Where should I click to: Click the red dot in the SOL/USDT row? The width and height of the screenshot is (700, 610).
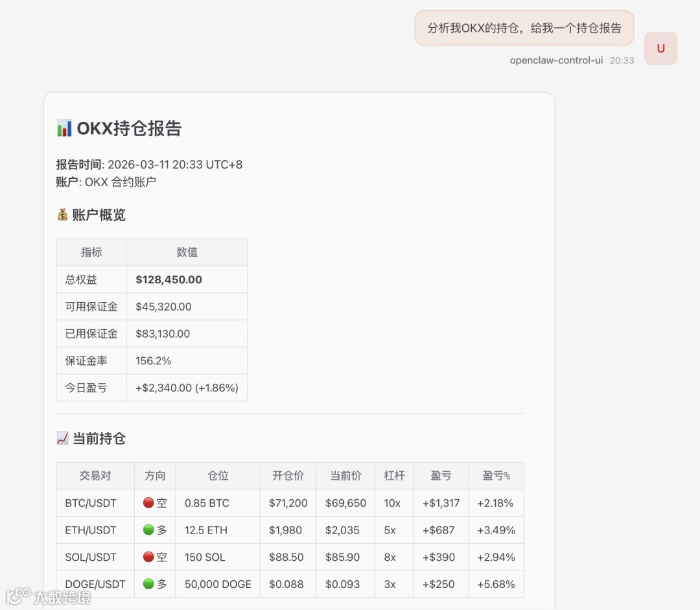tap(148, 557)
